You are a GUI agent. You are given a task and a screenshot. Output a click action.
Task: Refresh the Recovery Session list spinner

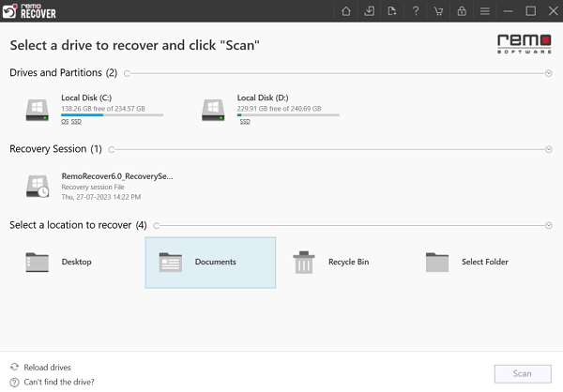[x=112, y=149]
